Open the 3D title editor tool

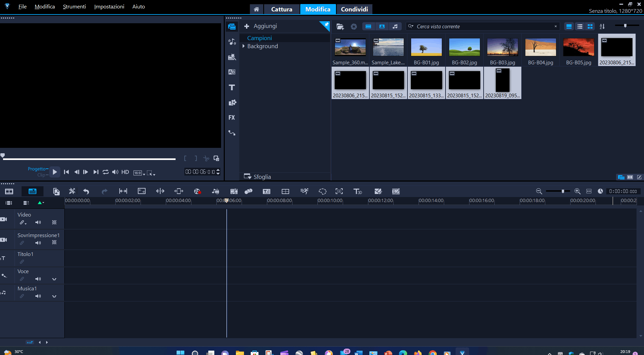(x=358, y=191)
